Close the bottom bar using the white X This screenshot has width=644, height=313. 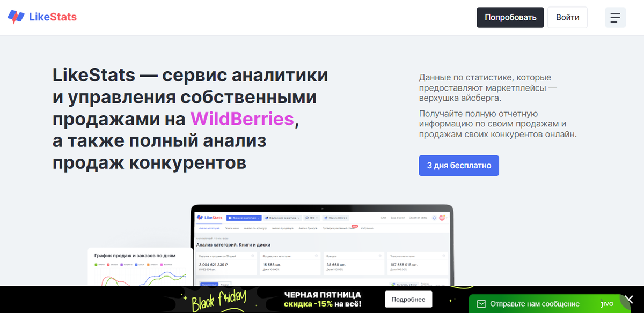pos(629,300)
